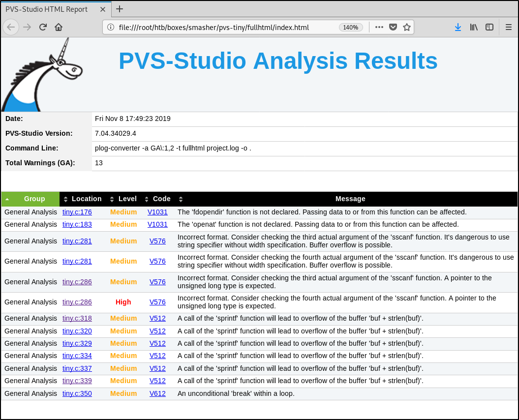Open a new browser tab

(x=120, y=9)
